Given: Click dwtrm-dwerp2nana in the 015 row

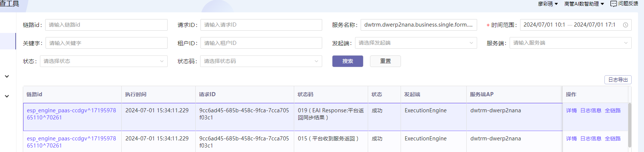Looking at the screenshot, I should click(x=495, y=139).
